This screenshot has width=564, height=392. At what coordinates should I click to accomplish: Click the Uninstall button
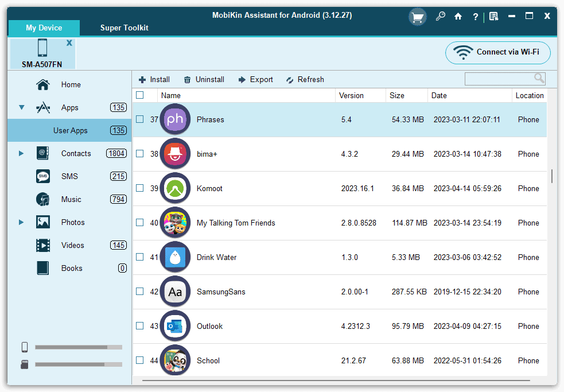tap(204, 80)
